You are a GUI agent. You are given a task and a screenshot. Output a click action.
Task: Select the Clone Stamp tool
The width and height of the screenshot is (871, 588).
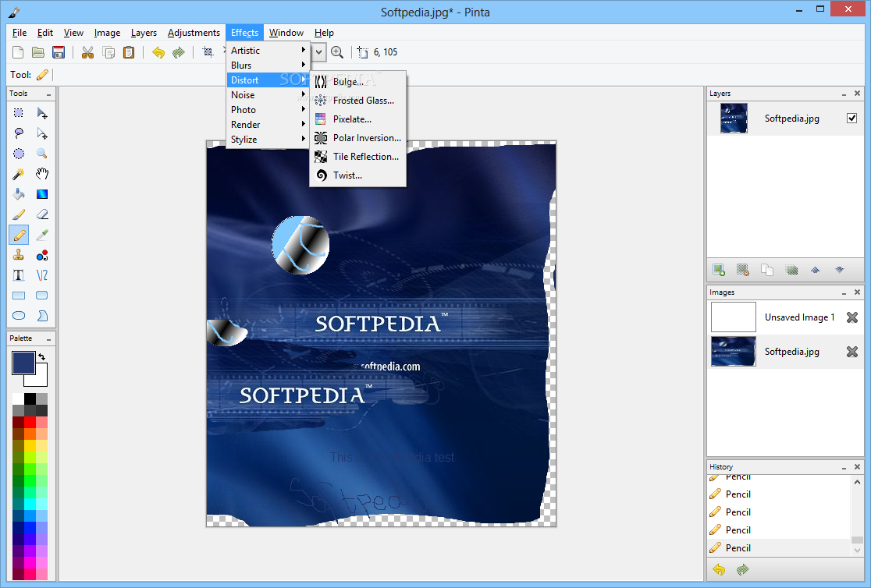pyautogui.click(x=18, y=256)
